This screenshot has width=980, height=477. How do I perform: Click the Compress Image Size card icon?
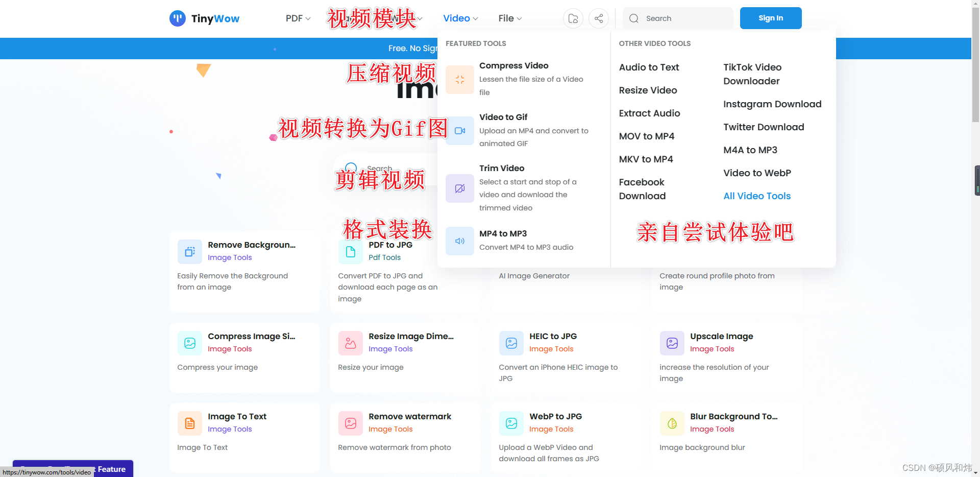[x=190, y=343]
